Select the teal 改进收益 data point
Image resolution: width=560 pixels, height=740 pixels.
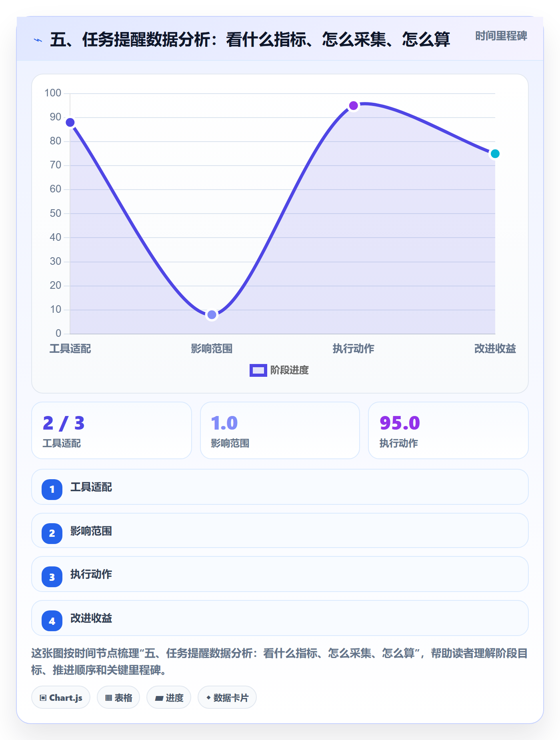495,154
